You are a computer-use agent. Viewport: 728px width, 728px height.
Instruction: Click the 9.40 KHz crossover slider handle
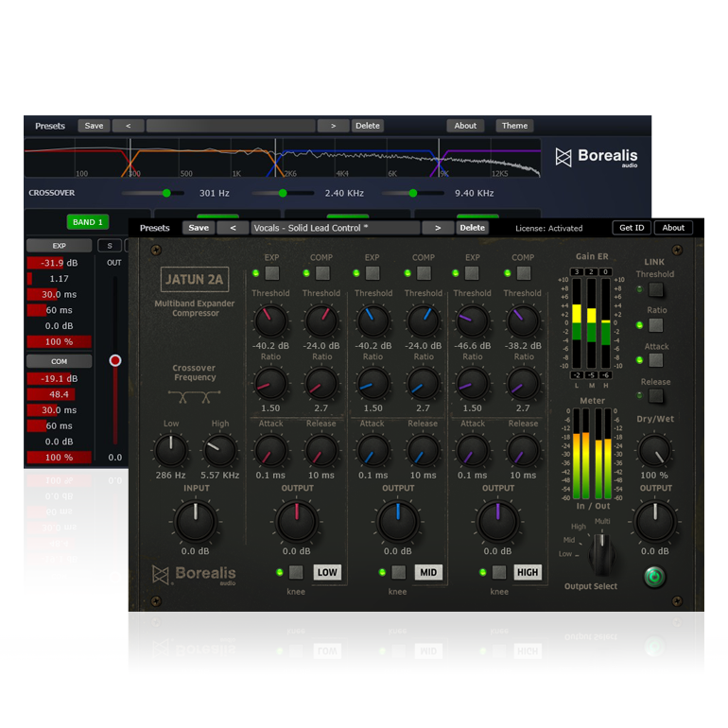(413, 193)
